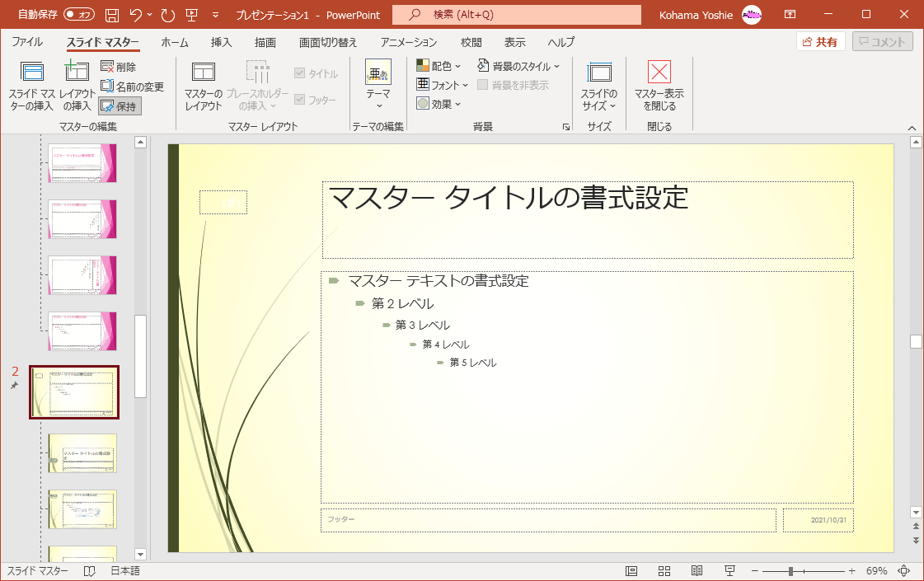Open the フォント fonts dropdown
The height and width of the screenshot is (581, 924).
click(442, 85)
